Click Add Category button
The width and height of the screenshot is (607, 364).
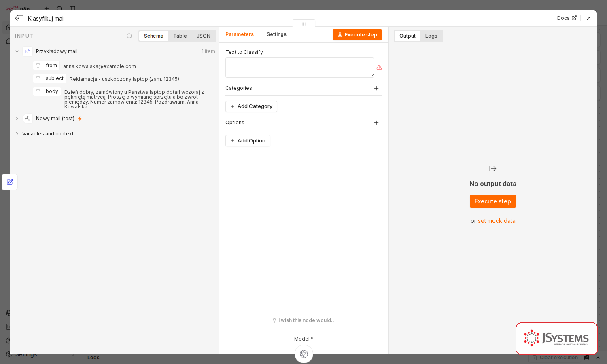point(251,106)
